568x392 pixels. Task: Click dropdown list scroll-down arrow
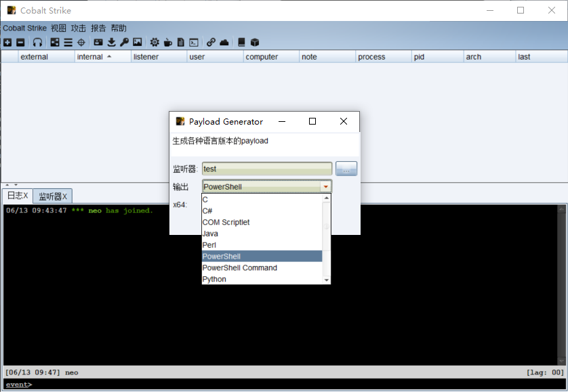[327, 280]
